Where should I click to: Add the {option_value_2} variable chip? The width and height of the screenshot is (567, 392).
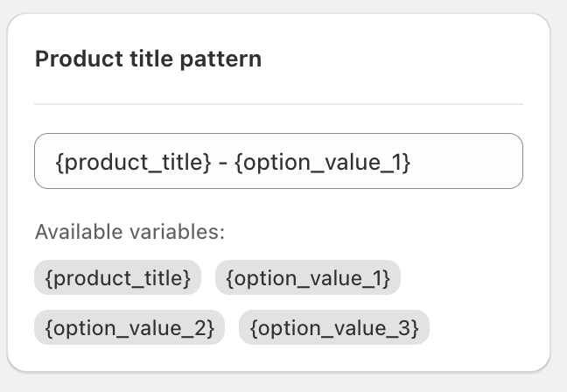pyautogui.click(x=129, y=328)
